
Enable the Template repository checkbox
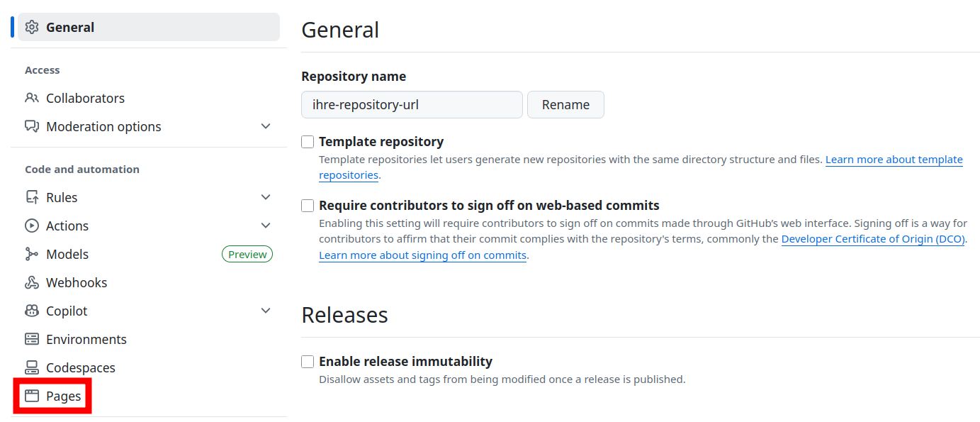(x=308, y=142)
